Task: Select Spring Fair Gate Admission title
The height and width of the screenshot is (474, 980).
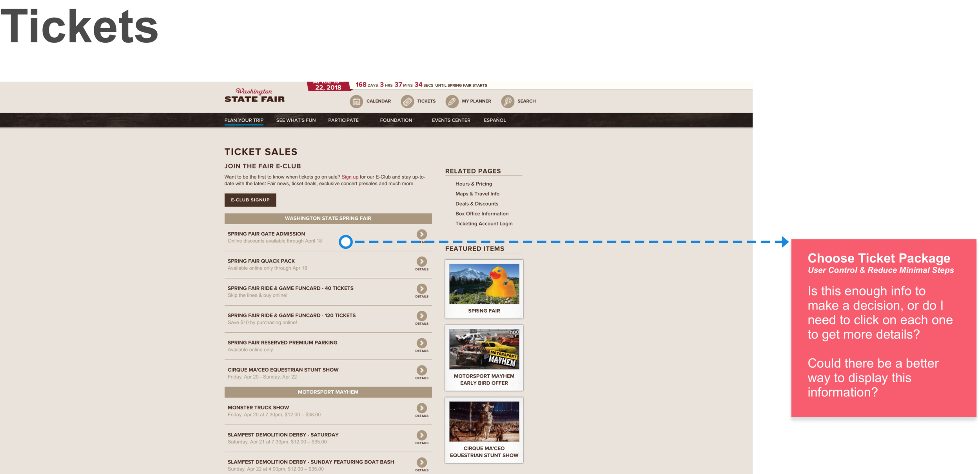Action: (266, 234)
